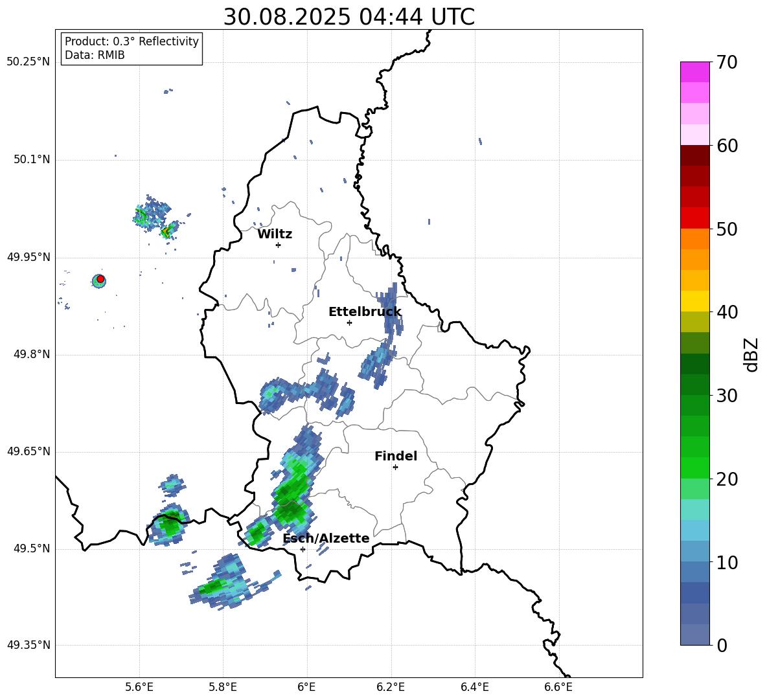Click the Wiltz city label
The image size is (767, 700).
click(x=275, y=234)
